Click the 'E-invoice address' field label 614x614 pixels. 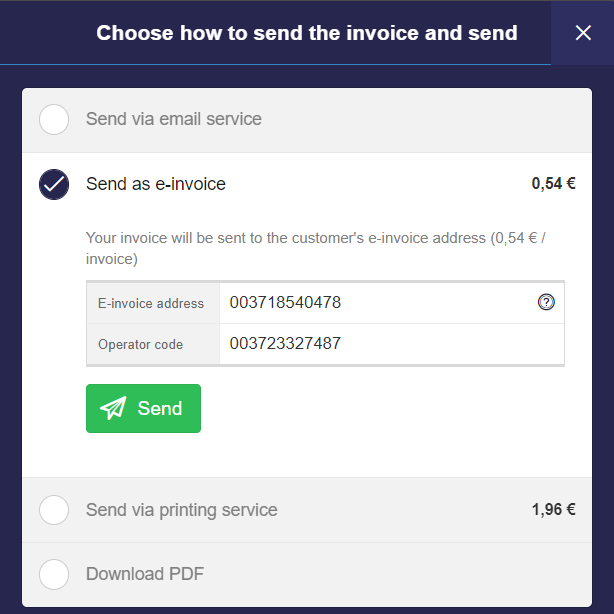click(151, 303)
